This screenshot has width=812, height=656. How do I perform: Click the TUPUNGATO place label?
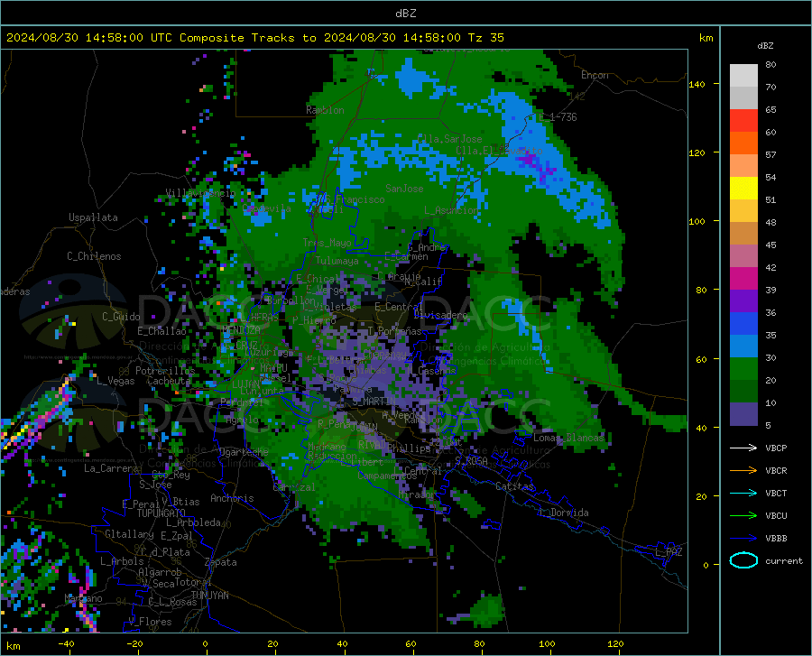click(x=161, y=513)
